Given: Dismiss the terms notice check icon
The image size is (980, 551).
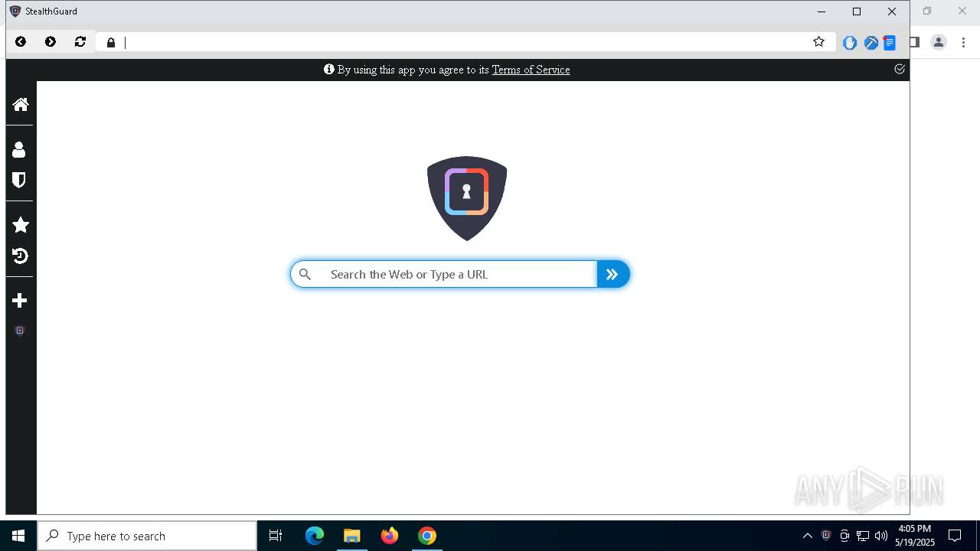Looking at the screenshot, I should (x=900, y=69).
